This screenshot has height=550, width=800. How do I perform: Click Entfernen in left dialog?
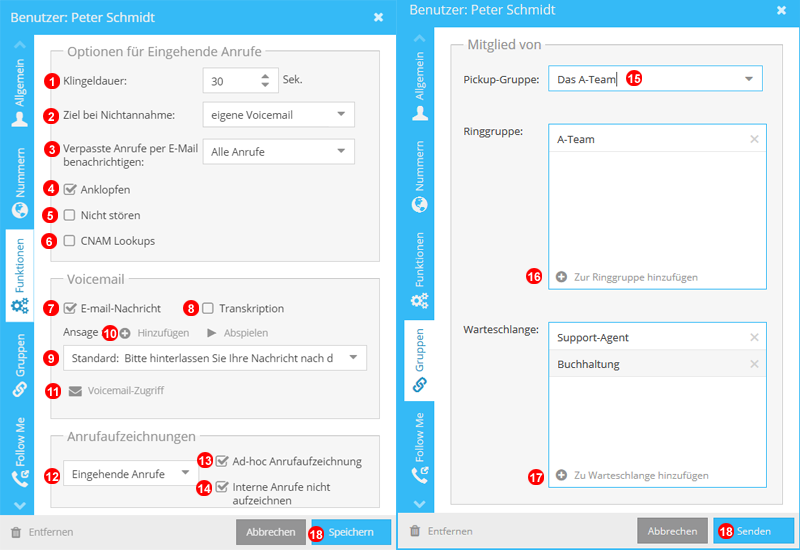tap(51, 532)
